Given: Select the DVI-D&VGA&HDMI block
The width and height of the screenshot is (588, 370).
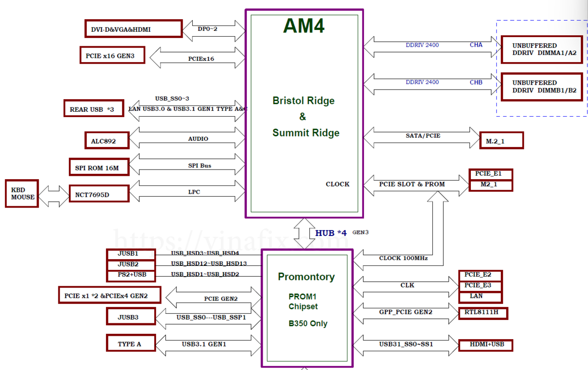Looking at the screenshot, I should click(134, 29).
